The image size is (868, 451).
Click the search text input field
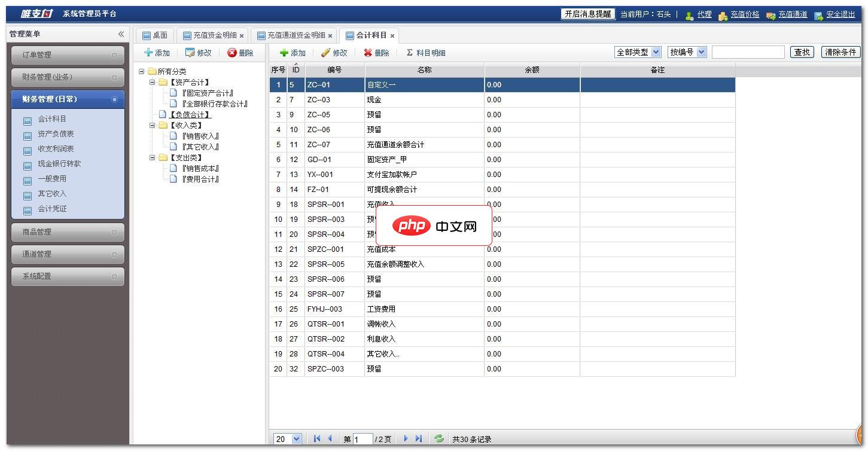747,51
